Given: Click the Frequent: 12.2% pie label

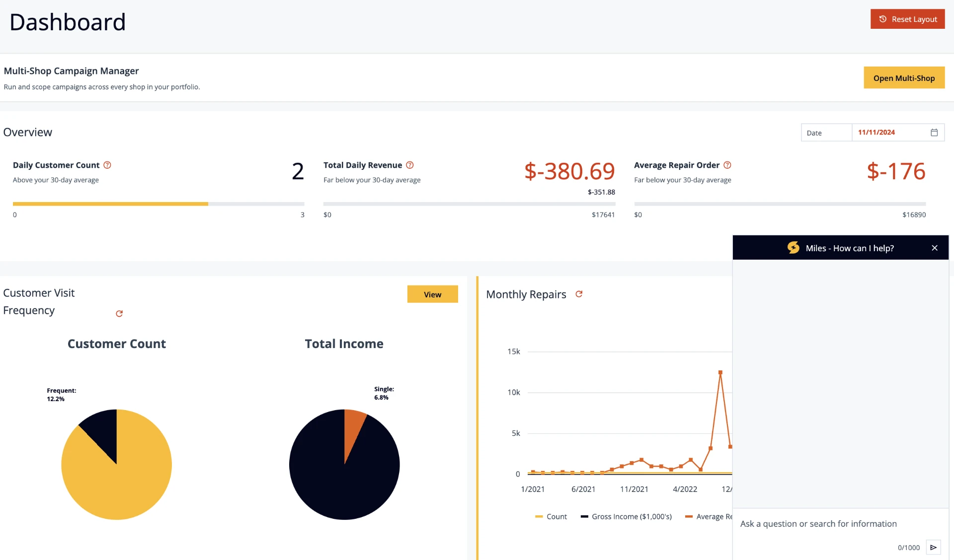Looking at the screenshot, I should click(61, 395).
